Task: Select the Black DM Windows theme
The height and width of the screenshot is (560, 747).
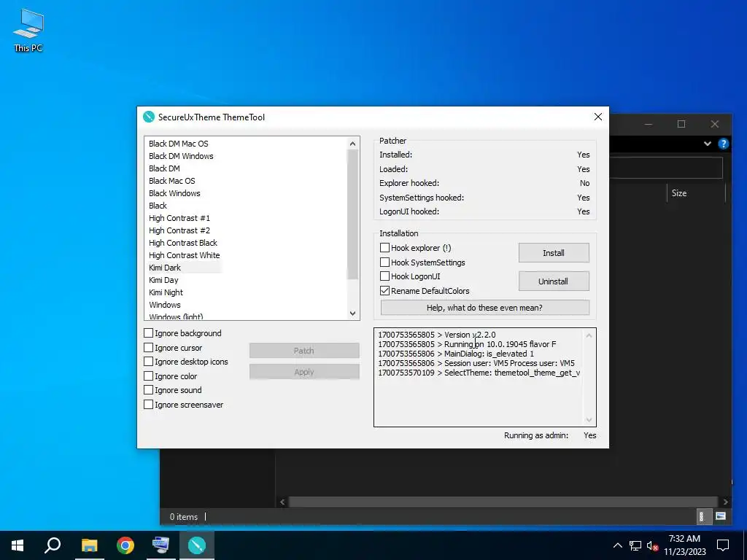Action: [x=181, y=156]
